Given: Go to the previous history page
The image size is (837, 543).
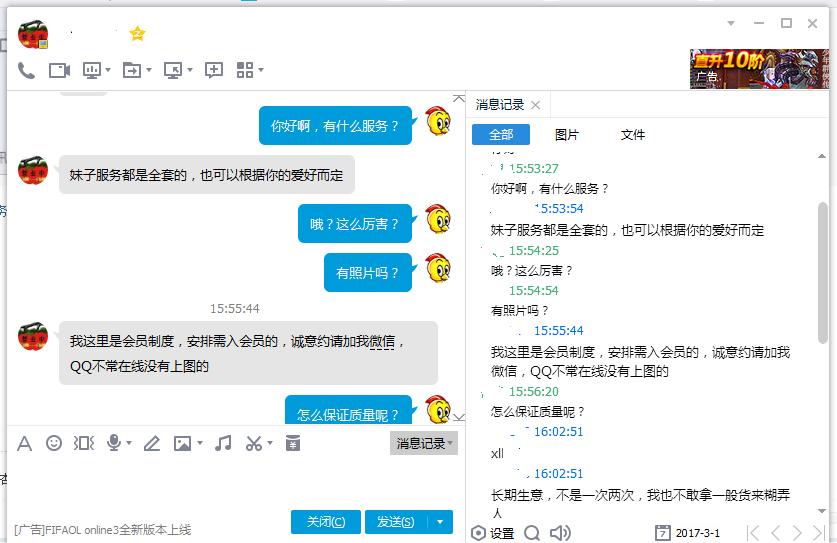Looking at the screenshot, I should click(x=775, y=533).
